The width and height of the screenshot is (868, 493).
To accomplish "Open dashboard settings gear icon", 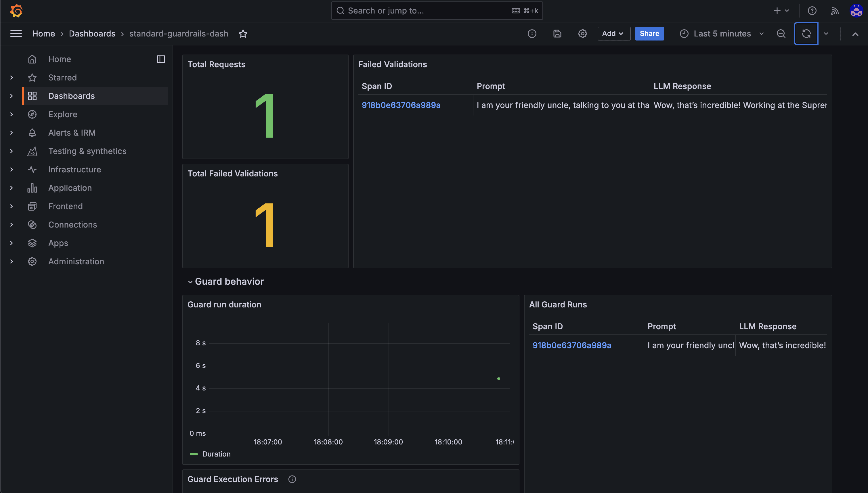I will (582, 34).
